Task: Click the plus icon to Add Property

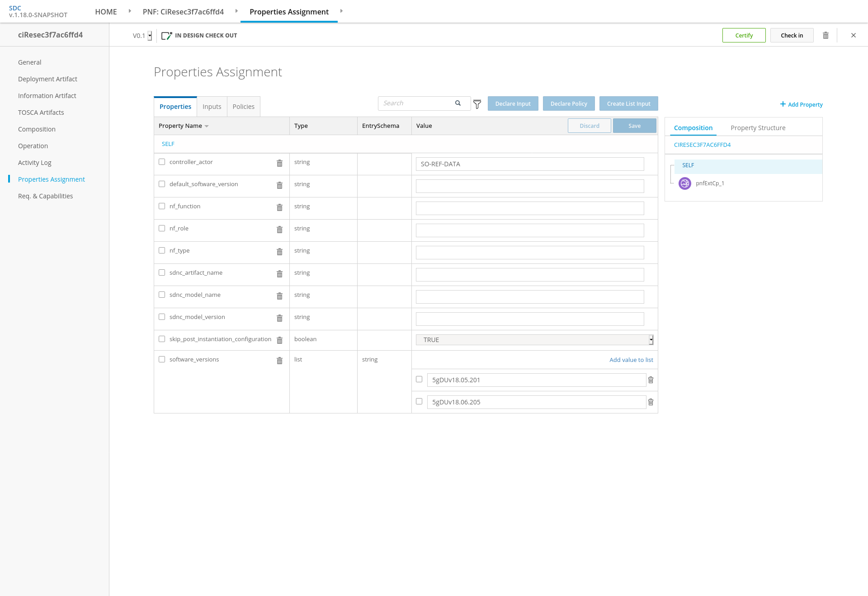Action: [783, 104]
